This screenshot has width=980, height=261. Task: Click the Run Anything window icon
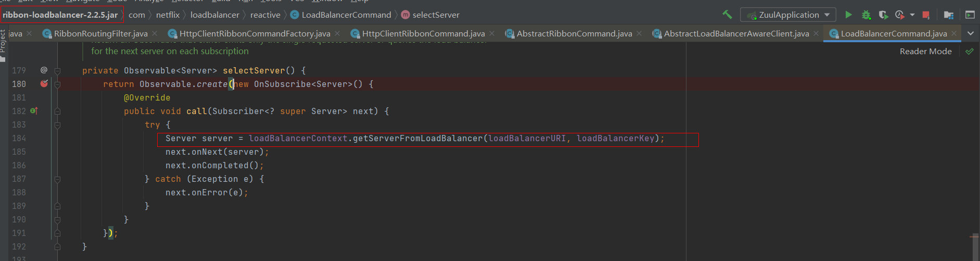click(970, 15)
